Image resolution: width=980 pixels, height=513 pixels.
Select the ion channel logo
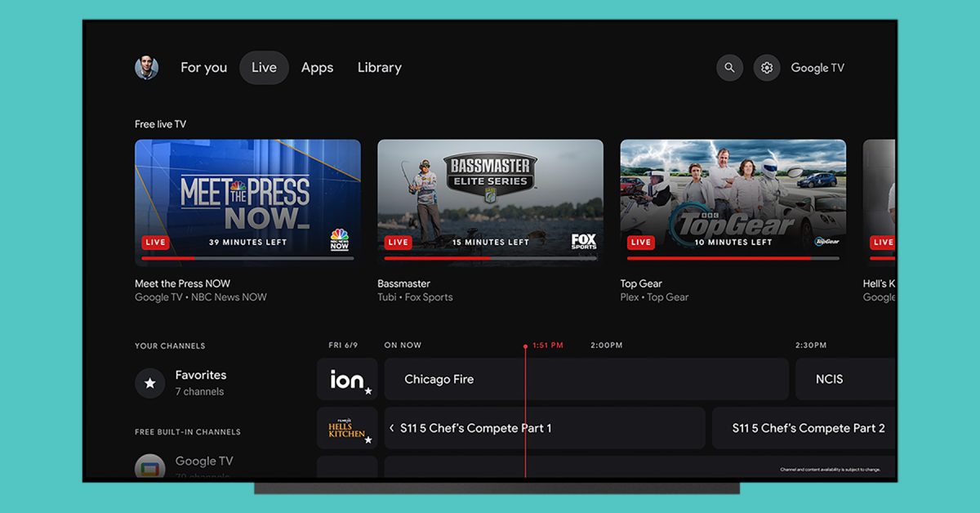click(347, 379)
